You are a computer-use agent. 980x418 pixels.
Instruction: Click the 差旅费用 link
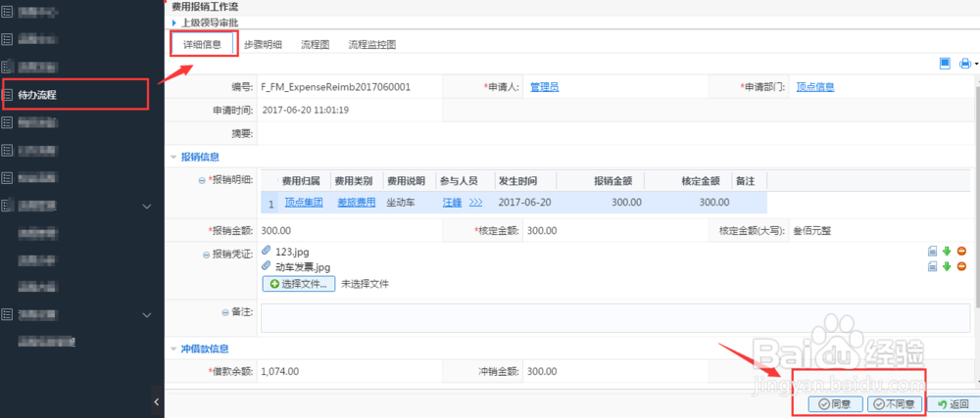(357, 202)
